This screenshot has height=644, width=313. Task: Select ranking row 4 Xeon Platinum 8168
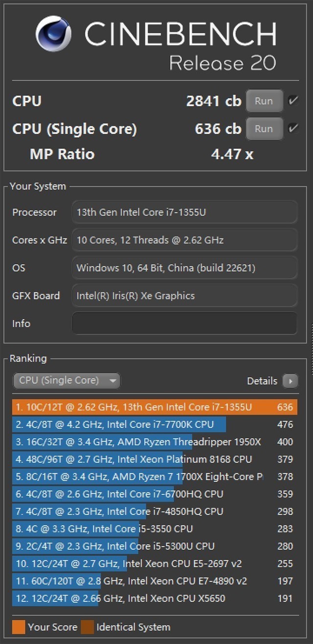pyautogui.click(x=155, y=459)
